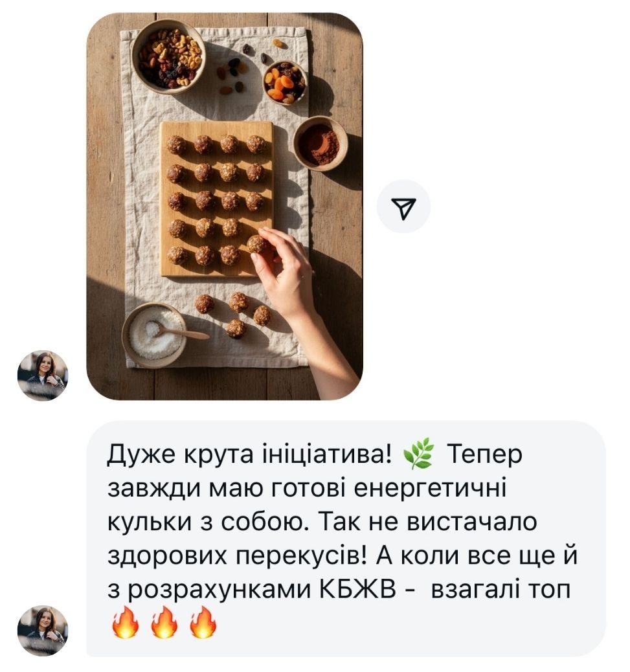Click the first fire emoji
Screen dimensions: 630x672
(126, 622)
